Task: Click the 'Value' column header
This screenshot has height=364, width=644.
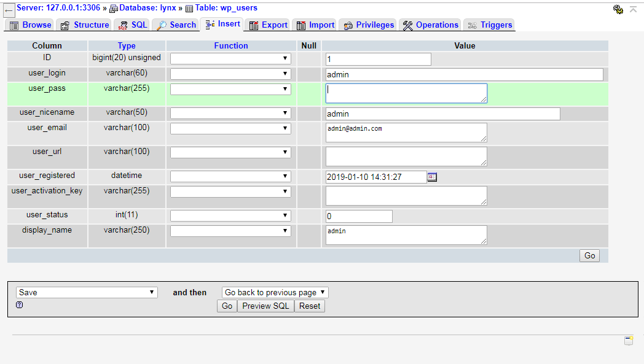Action: tap(465, 45)
